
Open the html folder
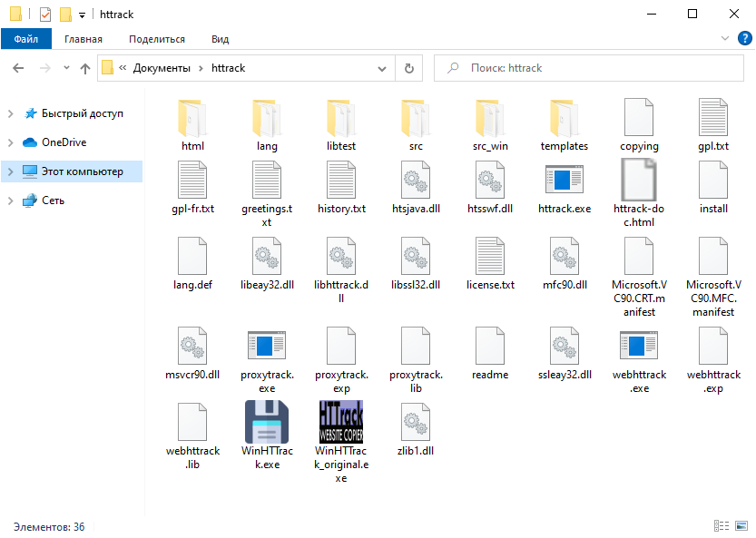[192, 125]
